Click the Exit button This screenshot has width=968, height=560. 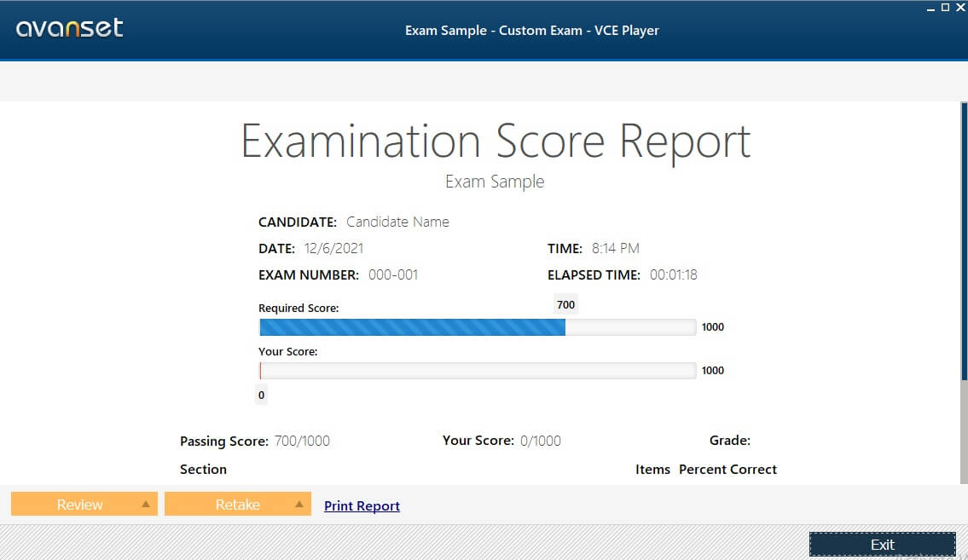click(882, 545)
